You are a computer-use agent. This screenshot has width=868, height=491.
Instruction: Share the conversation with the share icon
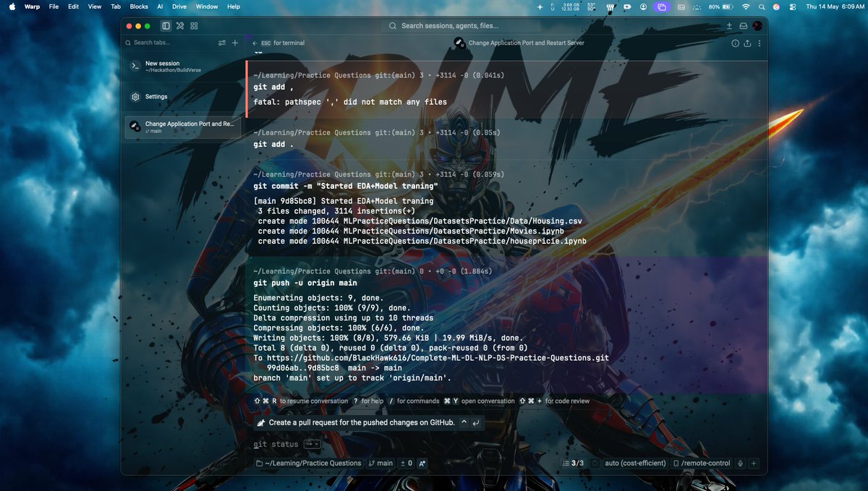click(x=747, y=43)
